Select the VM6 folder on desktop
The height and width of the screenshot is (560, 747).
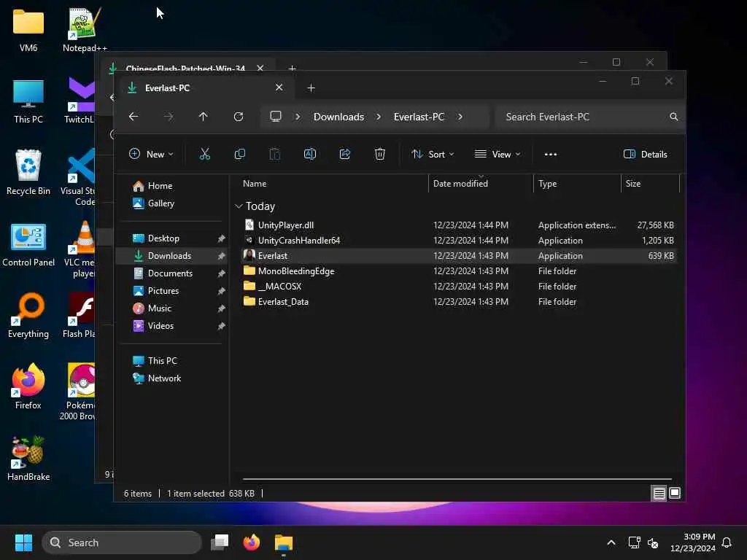28,30
